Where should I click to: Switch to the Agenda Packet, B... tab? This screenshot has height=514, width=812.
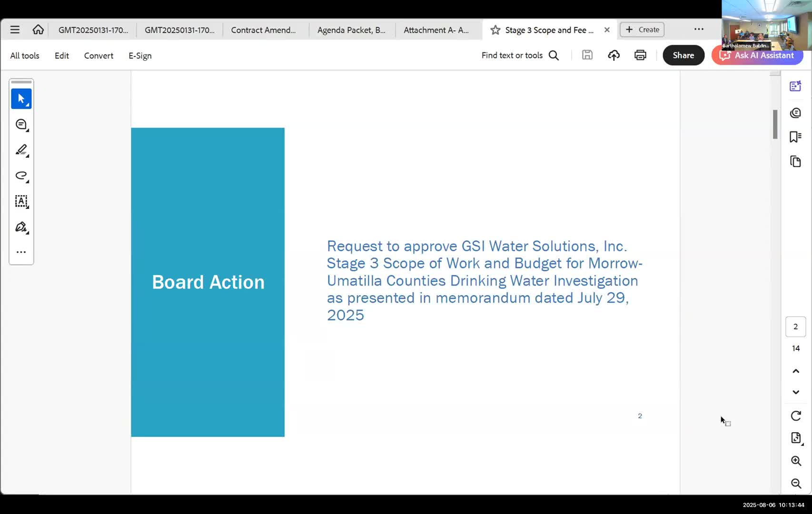[x=351, y=30]
